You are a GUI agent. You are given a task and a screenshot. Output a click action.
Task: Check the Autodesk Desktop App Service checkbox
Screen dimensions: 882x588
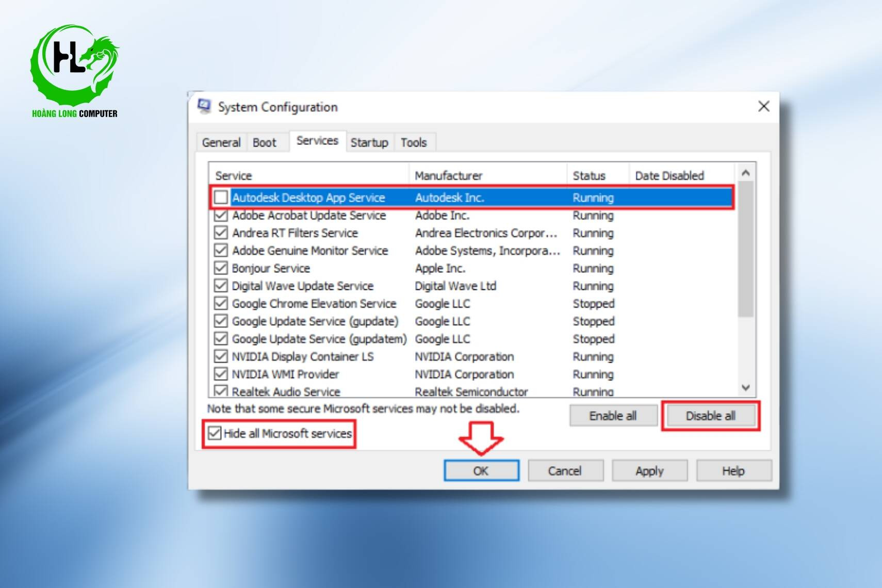(221, 197)
